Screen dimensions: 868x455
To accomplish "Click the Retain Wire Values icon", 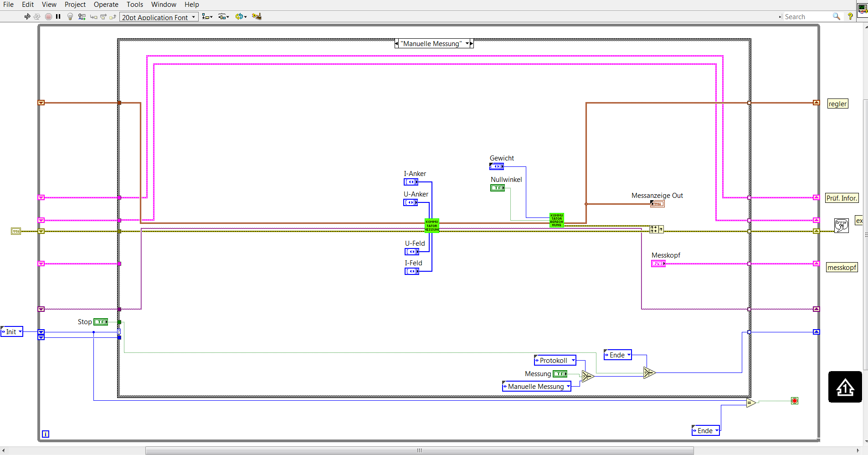I will 82,16.
